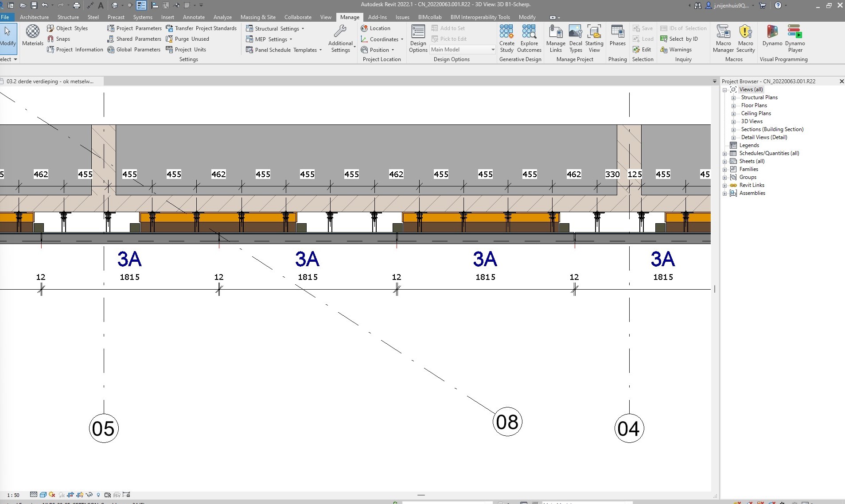This screenshot has height=504, width=845.
Task: Toggle Thin Lines in quick access toolbar
Action: pyautogui.click(x=141, y=5)
